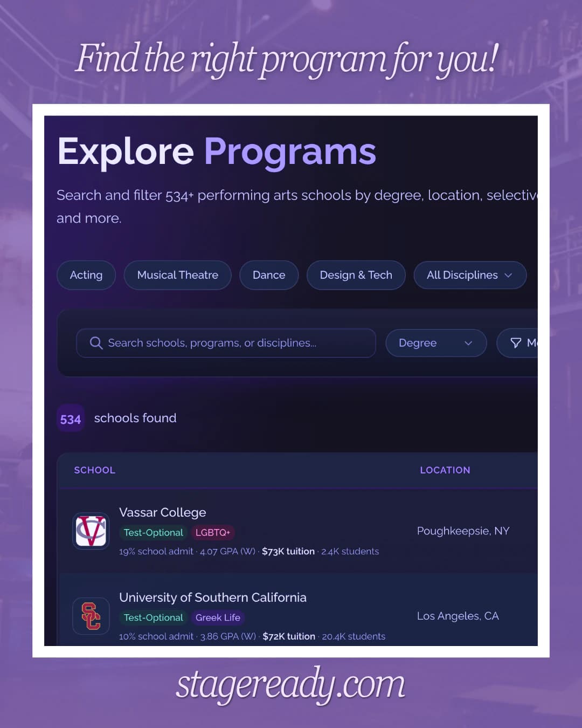The height and width of the screenshot is (728, 582).
Task: Click the LOCATION column header
Action: coord(445,470)
